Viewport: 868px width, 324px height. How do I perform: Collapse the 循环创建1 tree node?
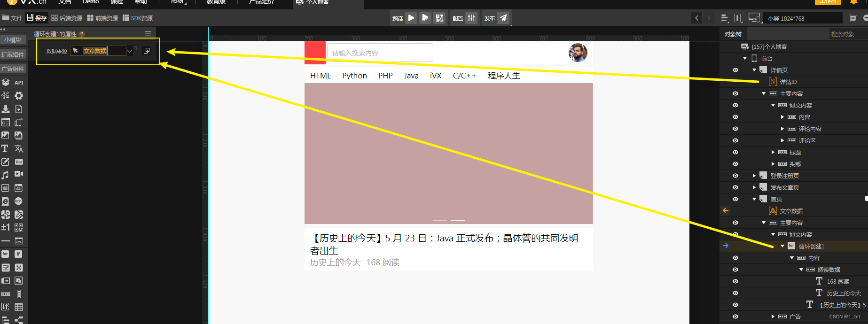tap(782, 246)
